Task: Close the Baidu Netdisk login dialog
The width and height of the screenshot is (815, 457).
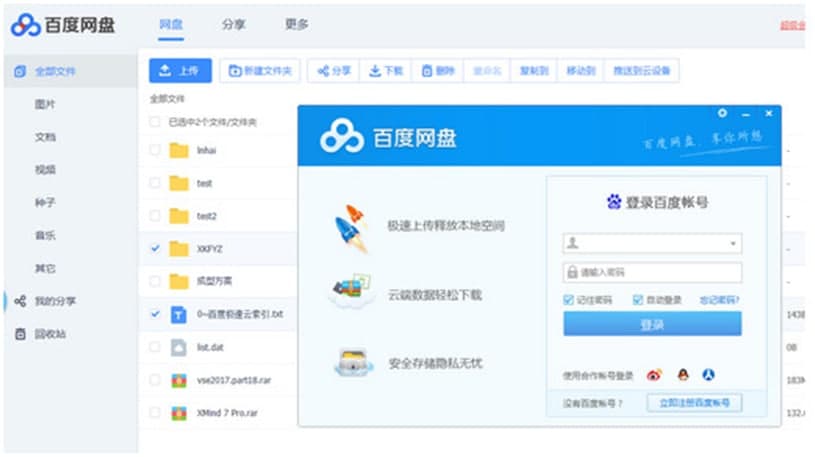Action: click(769, 113)
